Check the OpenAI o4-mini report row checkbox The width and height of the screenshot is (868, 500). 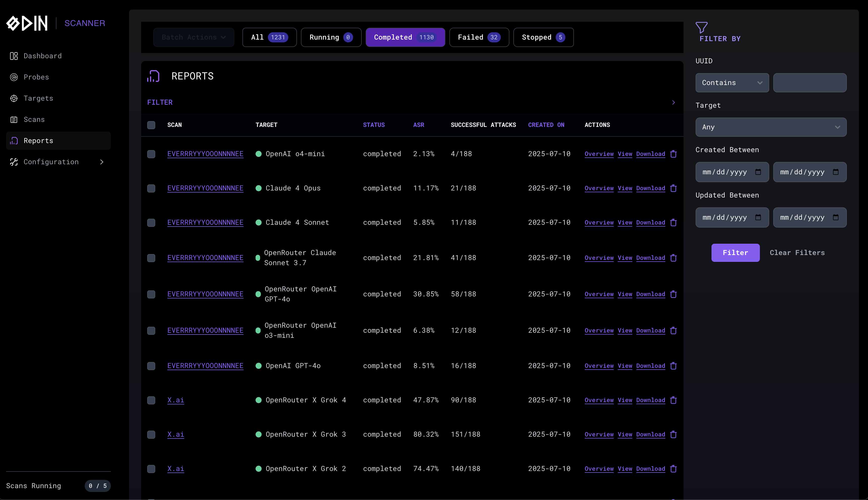(151, 154)
